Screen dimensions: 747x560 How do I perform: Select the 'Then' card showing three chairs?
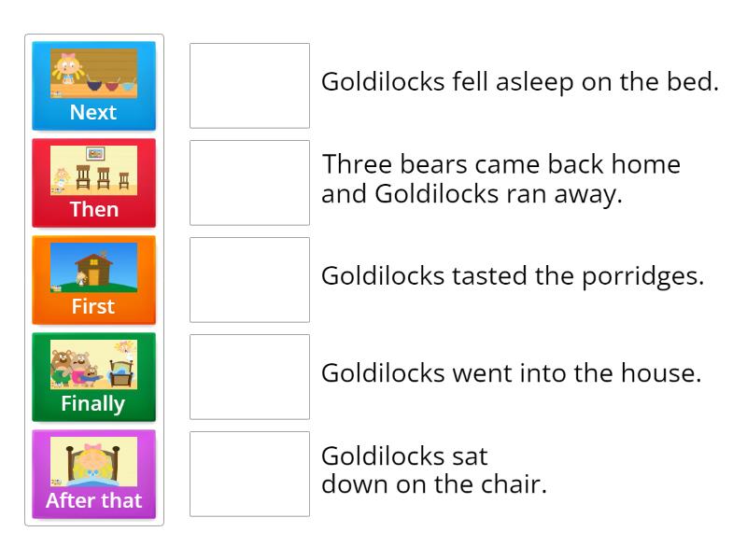93,184
